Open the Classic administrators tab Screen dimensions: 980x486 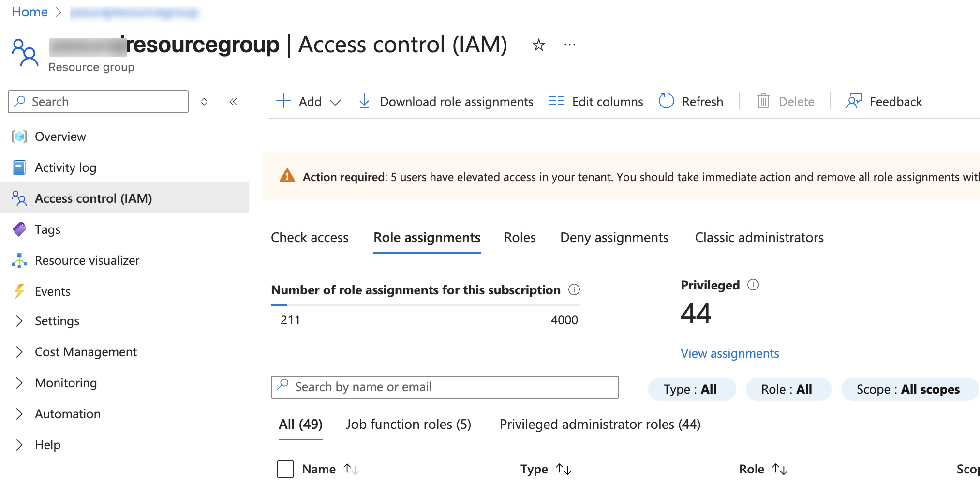click(759, 238)
